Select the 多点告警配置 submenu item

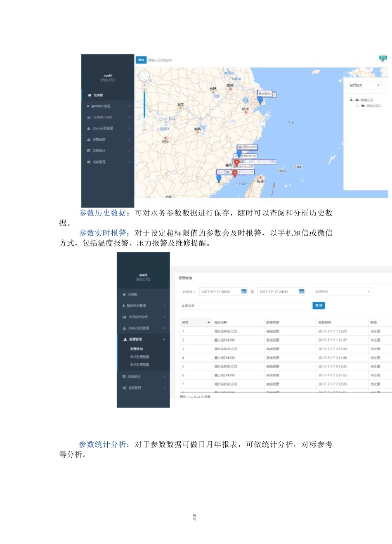click(140, 365)
